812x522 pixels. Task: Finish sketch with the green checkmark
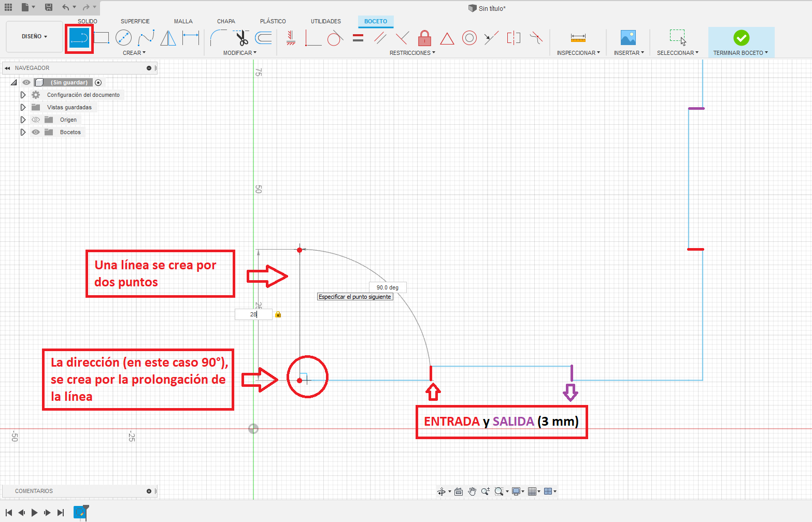click(x=741, y=38)
